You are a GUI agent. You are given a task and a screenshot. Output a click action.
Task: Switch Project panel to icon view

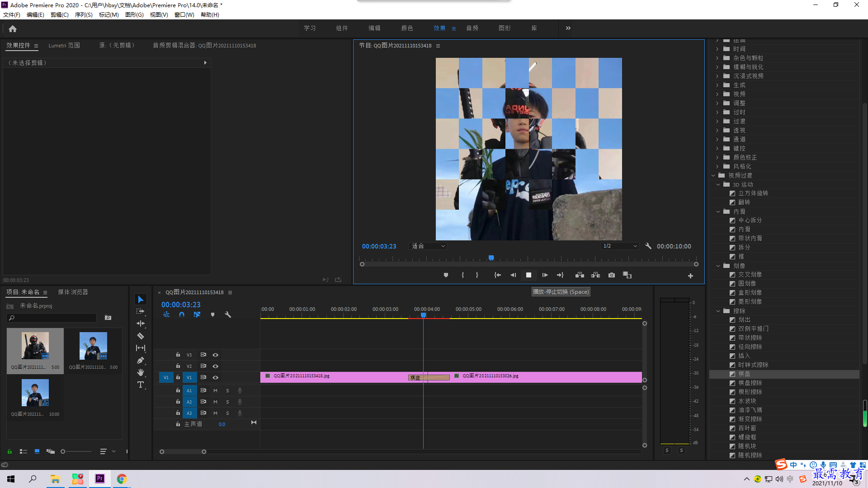point(37,451)
